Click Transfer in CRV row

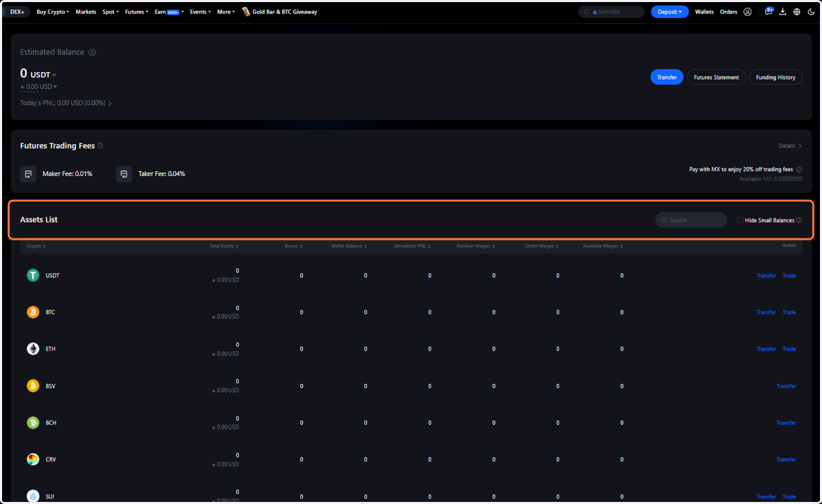(x=786, y=459)
